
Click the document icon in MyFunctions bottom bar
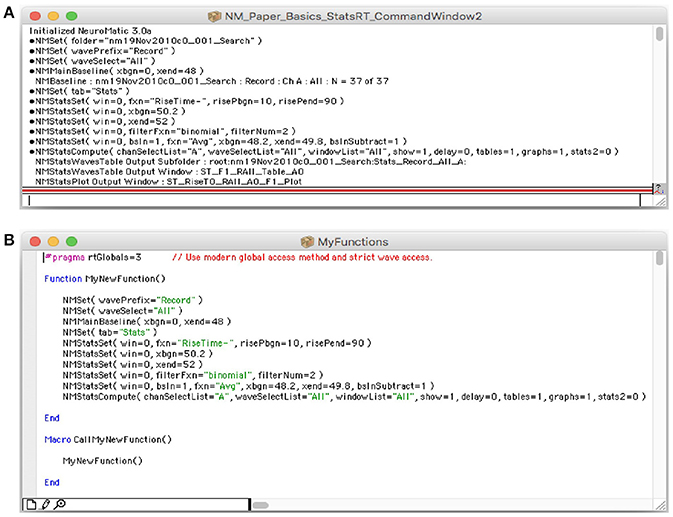tap(31, 504)
